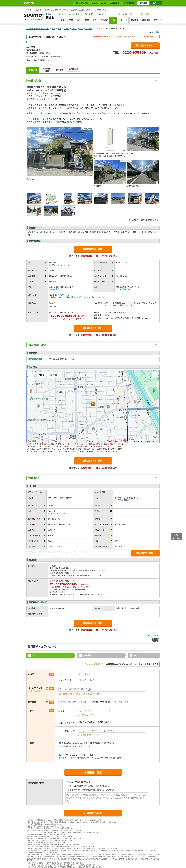Viewport: 186px width, 868px height.
Task: Click お気に入りに追加する button
Action: click(x=126, y=37)
